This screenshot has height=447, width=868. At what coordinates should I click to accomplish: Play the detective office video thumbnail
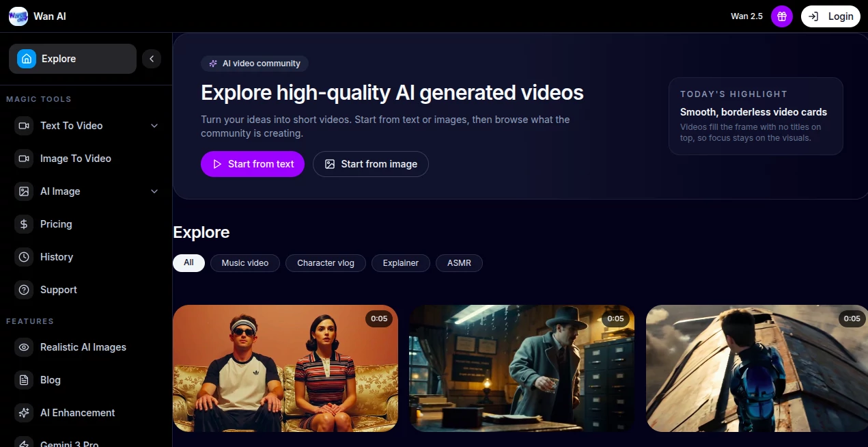click(x=521, y=368)
